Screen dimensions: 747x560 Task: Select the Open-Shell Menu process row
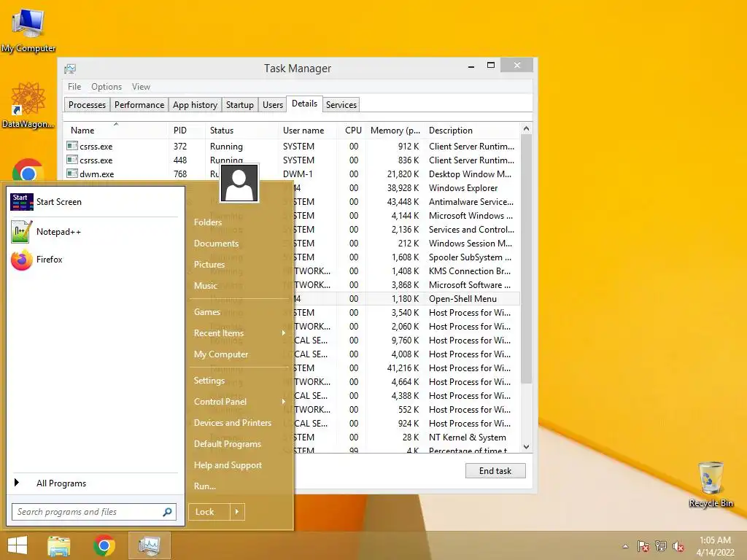(x=407, y=298)
